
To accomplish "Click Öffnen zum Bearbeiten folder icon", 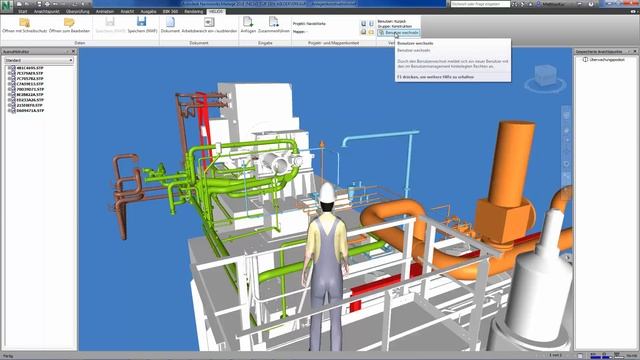I will click(x=69, y=22).
